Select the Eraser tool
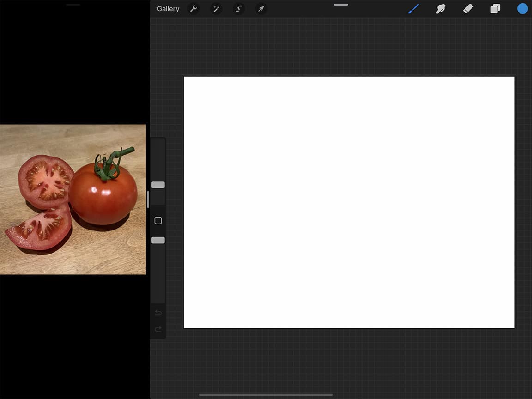Image resolution: width=532 pixels, height=399 pixels. (468, 8)
